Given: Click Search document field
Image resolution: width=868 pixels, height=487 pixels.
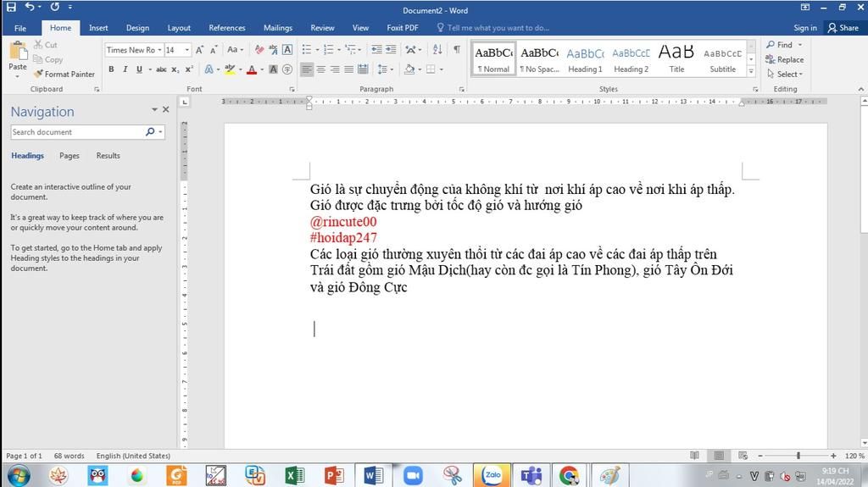Looking at the screenshot, I should (x=77, y=132).
